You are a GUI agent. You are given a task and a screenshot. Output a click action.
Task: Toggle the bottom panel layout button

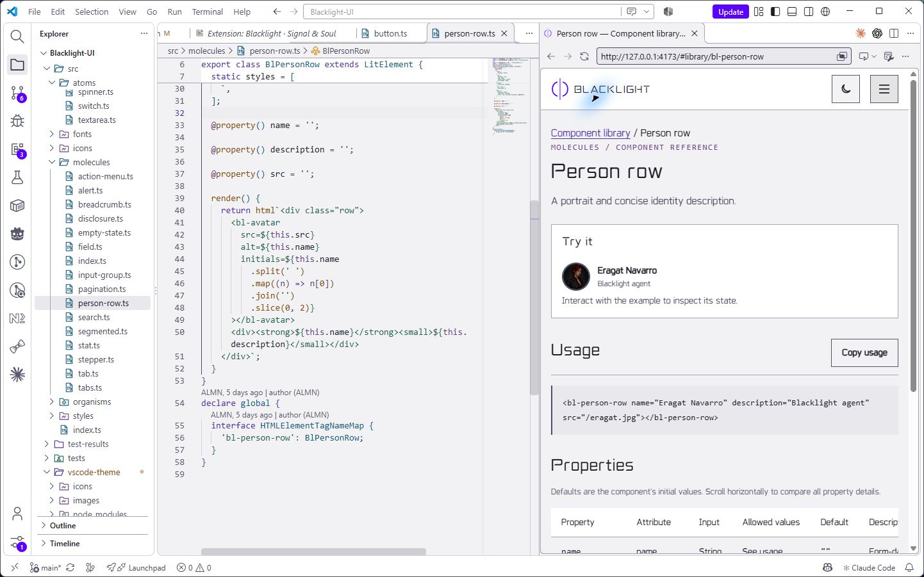792,12
